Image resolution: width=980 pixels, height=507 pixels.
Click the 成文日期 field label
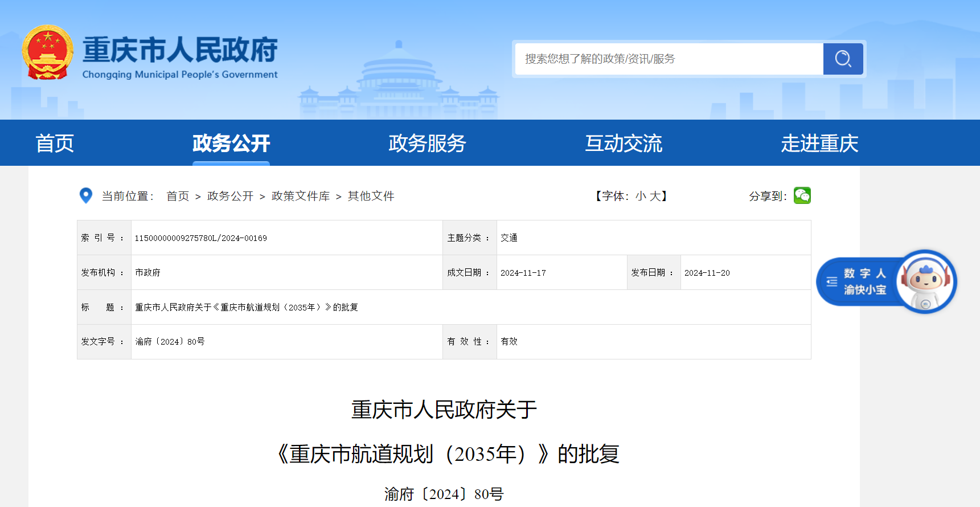pos(468,273)
